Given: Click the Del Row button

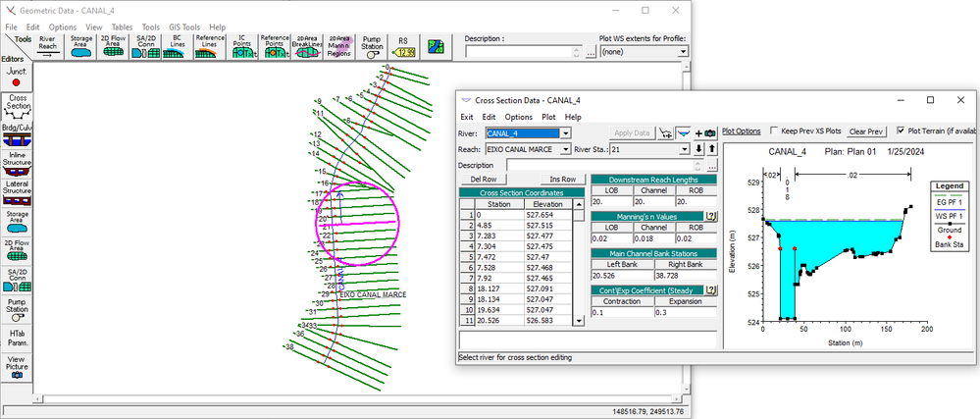Looking at the screenshot, I should [482, 179].
